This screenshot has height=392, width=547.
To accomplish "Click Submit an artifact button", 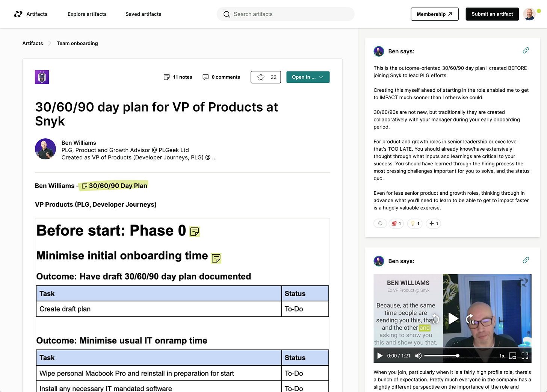I will (x=492, y=14).
